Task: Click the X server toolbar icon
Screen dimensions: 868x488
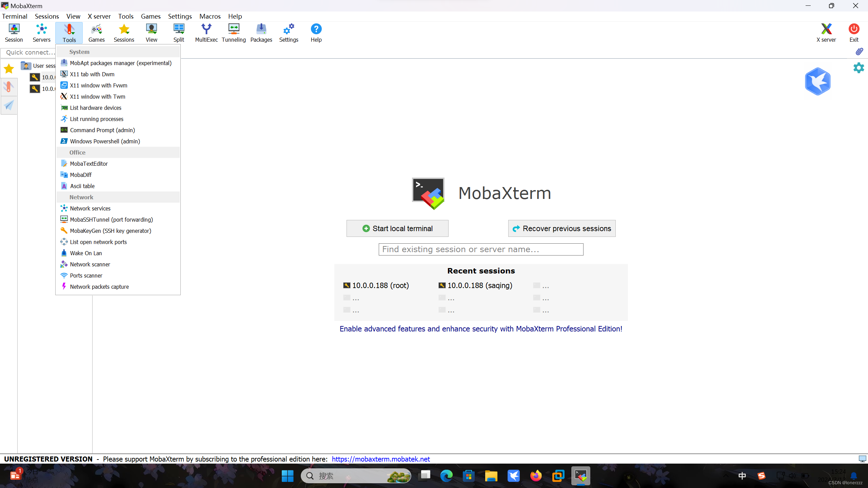Action: [826, 33]
